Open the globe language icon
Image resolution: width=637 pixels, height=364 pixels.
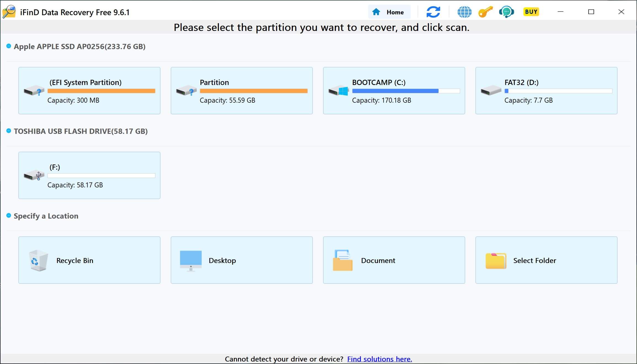(464, 12)
